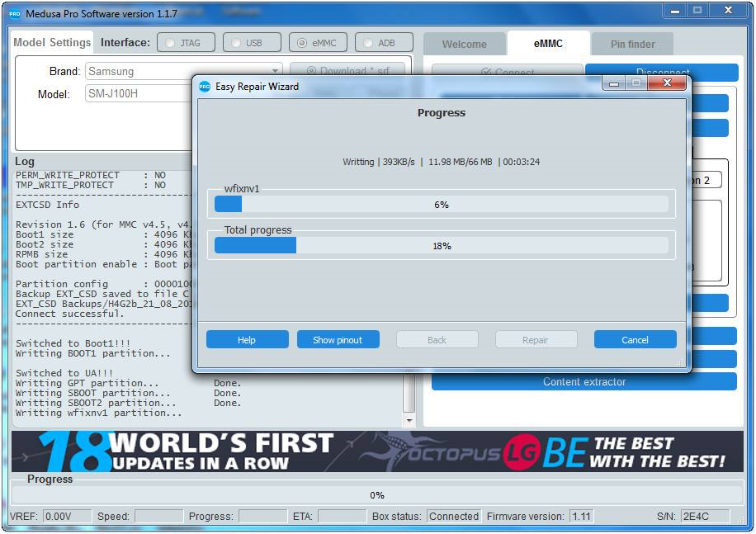Viewport: 756px width, 534px height.
Task: Click the Disconnect button
Action: [662, 71]
